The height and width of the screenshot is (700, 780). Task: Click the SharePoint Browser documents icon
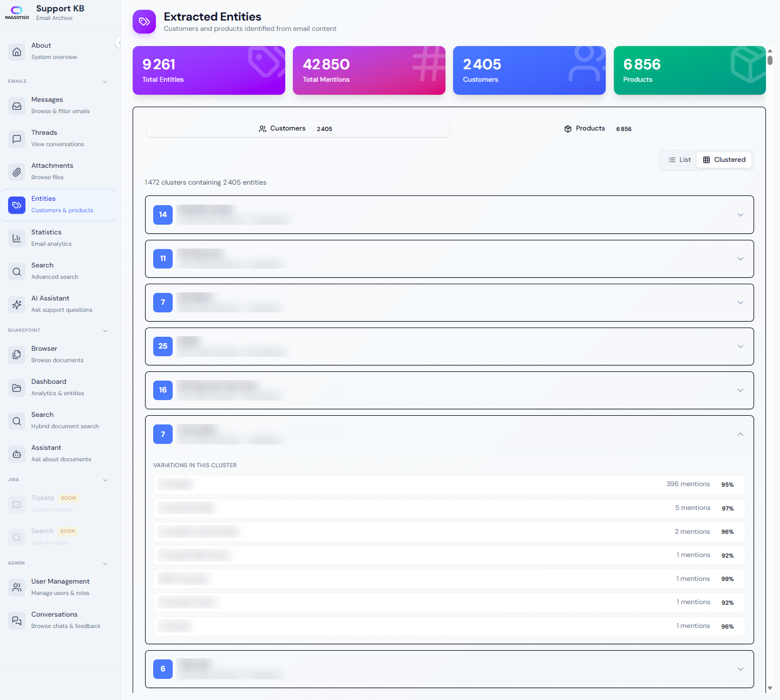[x=17, y=355]
